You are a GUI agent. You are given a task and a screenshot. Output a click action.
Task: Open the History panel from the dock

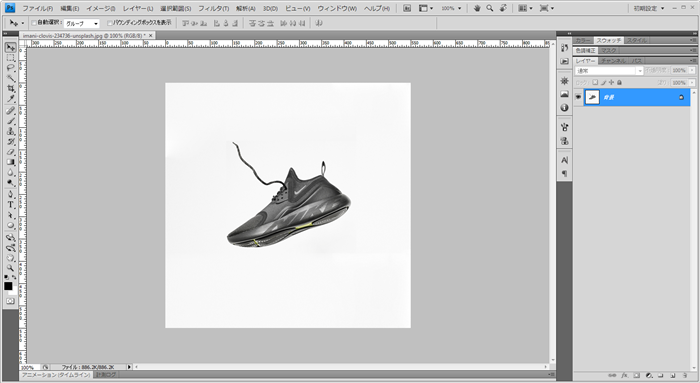564,48
